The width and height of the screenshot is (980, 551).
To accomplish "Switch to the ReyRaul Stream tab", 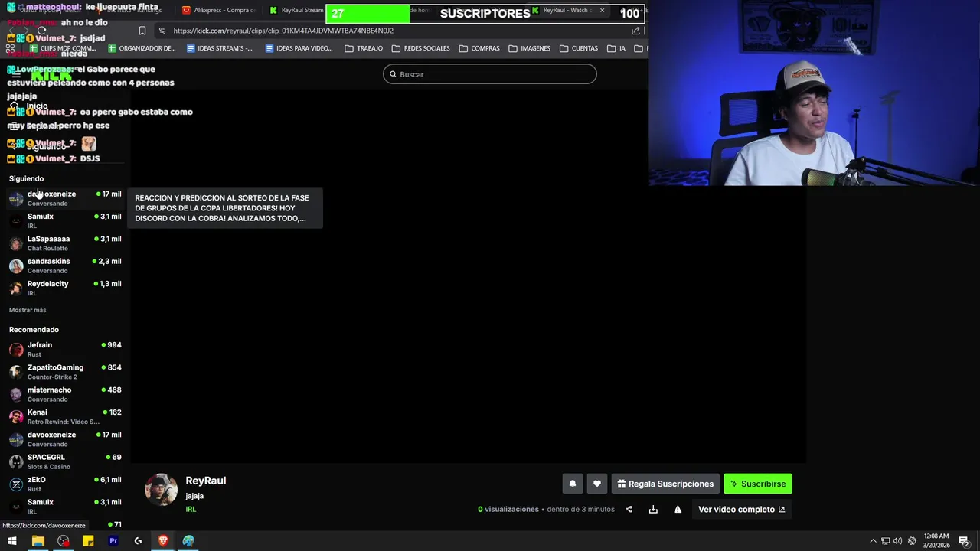I will click(297, 11).
